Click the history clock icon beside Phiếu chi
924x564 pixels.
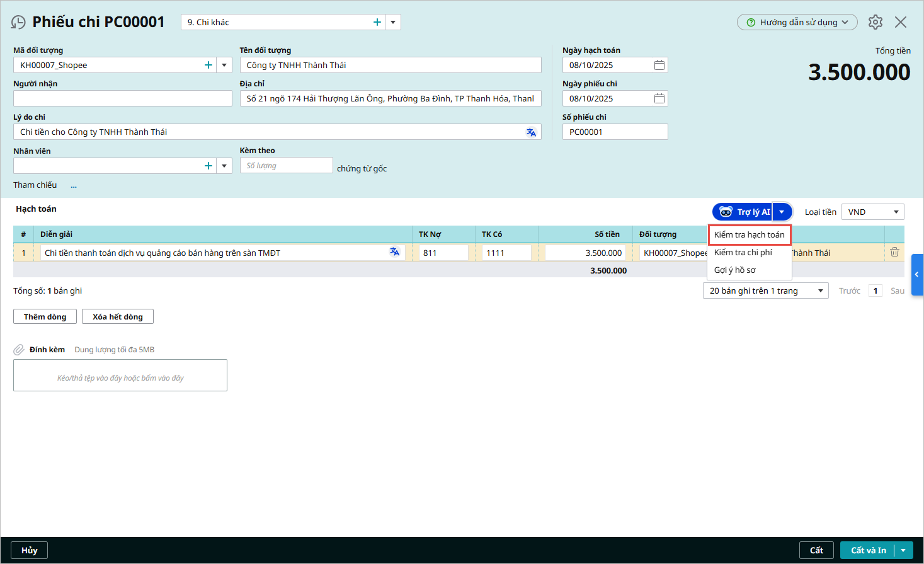[x=18, y=23]
